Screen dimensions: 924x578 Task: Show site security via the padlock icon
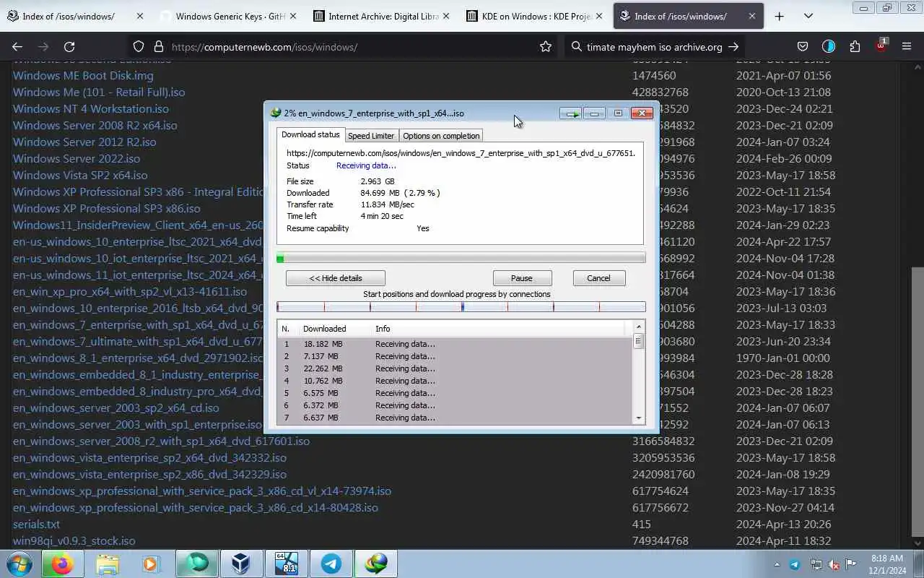click(x=159, y=47)
